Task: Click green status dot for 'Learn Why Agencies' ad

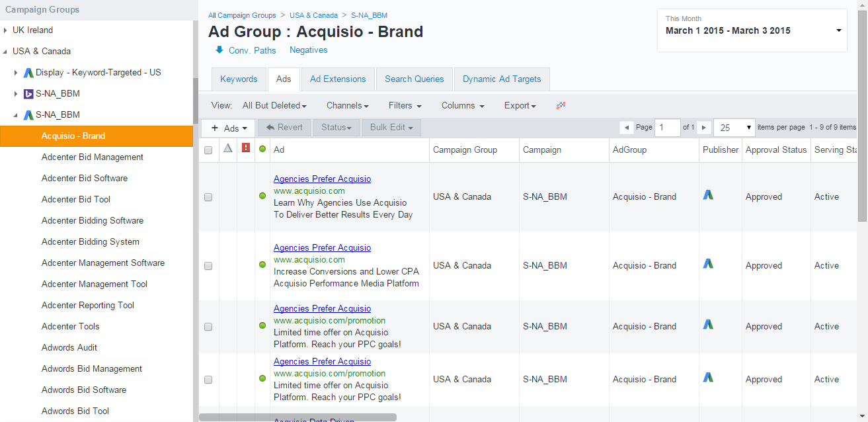Action: click(x=262, y=196)
